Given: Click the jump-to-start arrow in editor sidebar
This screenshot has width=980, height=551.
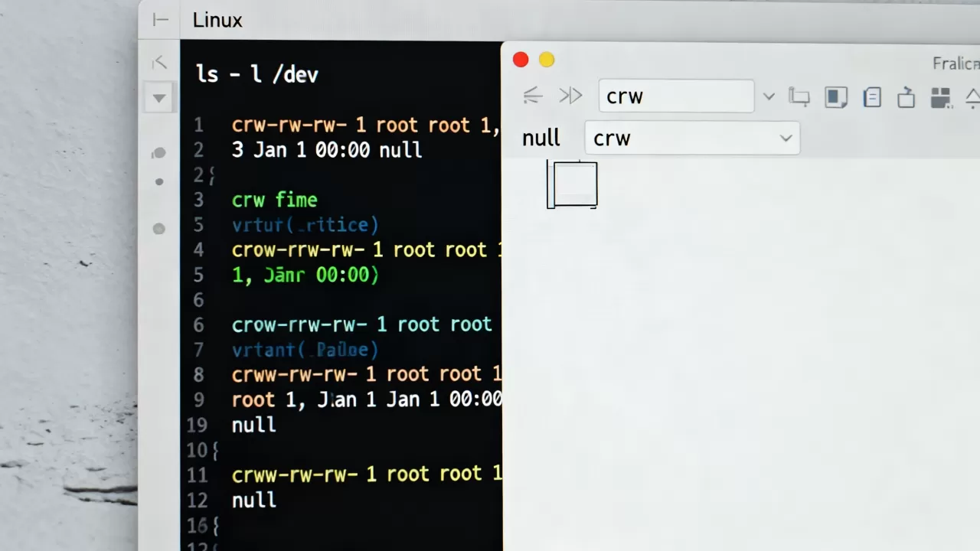Looking at the screenshot, I should point(159,62).
